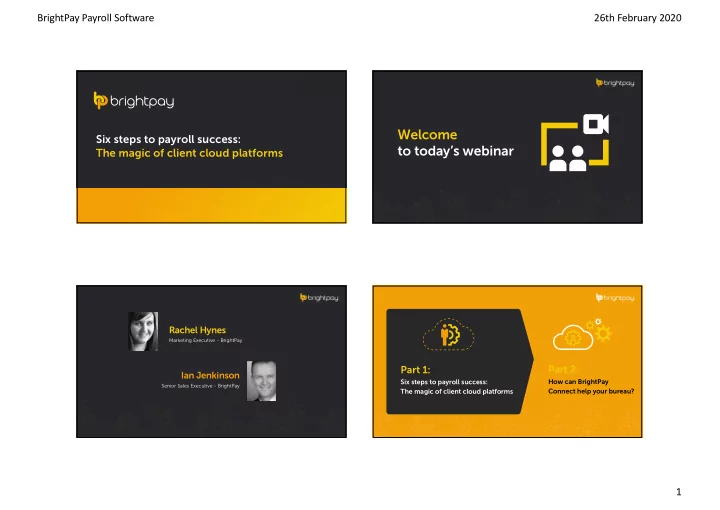The width and height of the screenshot is (720, 510).
Task: Click the BrightPay logo on presenters slide
Action: (319, 297)
